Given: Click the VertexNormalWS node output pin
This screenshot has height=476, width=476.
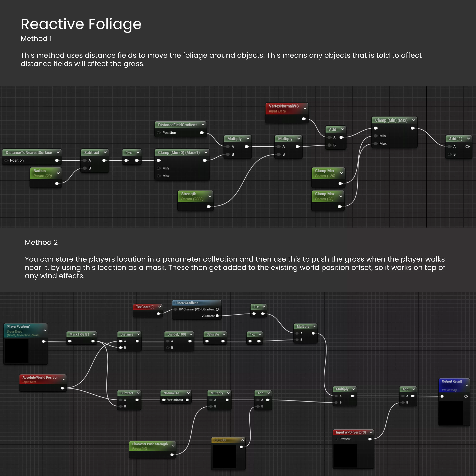Looking at the screenshot, I should [x=304, y=119].
